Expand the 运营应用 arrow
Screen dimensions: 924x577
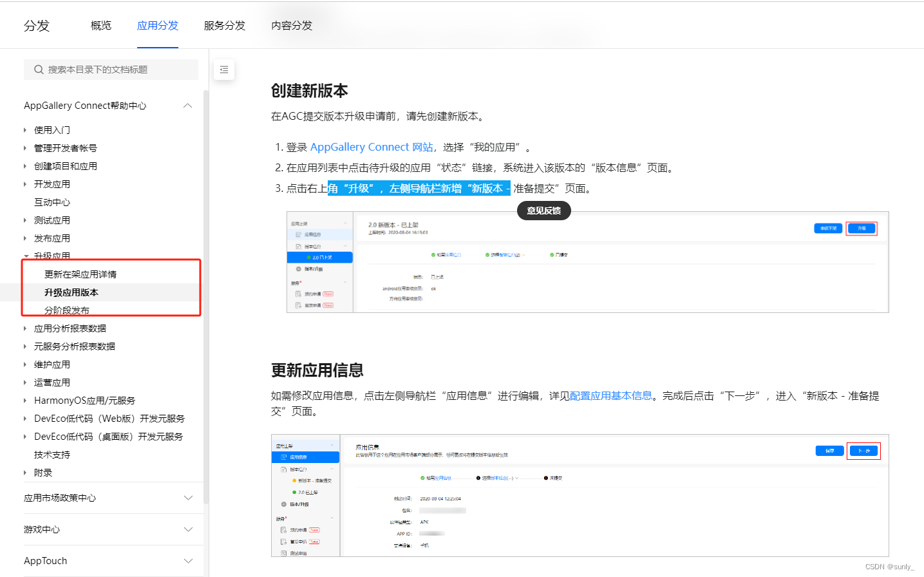pos(26,383)
